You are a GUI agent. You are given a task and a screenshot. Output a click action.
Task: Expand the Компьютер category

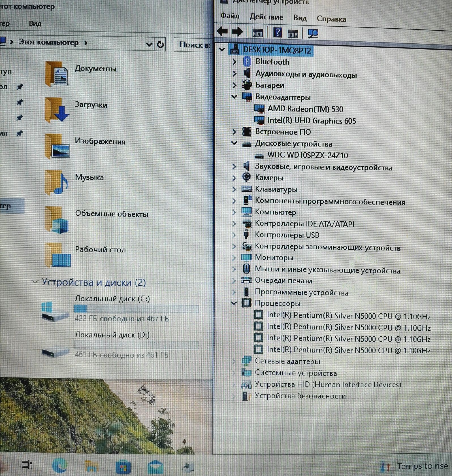(234, 212)
